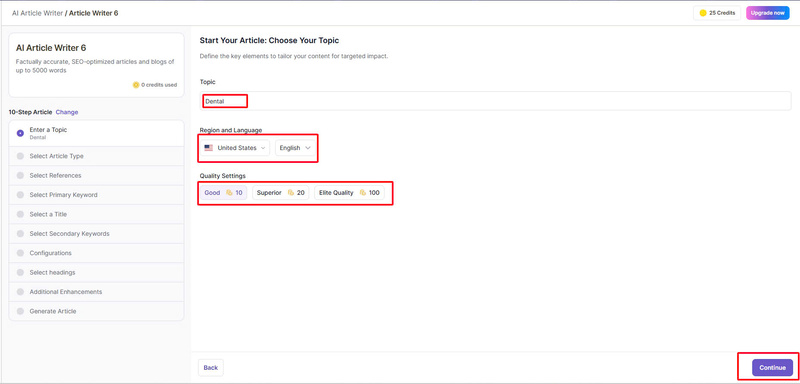Click the coin icon in Good quality option
The width and height of the screenshot is (800, 384).
pos(229,193)
